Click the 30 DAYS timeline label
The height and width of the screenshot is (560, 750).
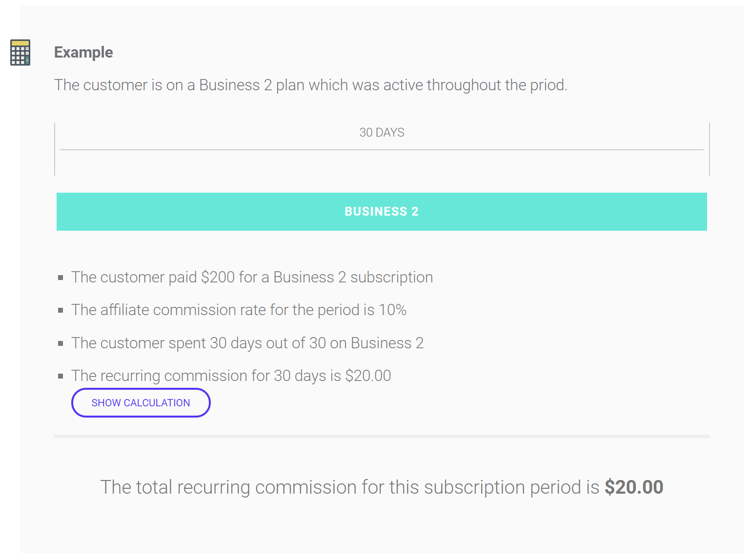382,133
